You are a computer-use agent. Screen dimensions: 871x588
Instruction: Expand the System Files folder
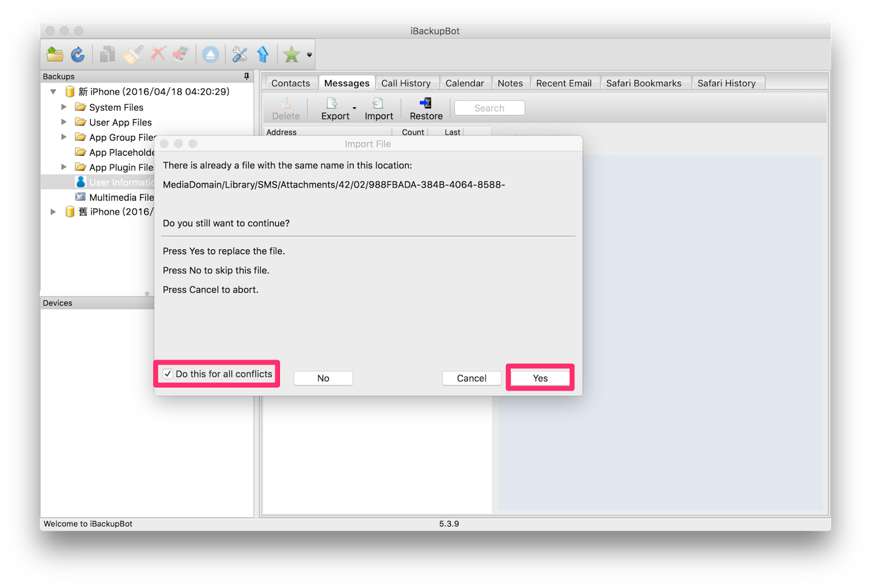64,107
